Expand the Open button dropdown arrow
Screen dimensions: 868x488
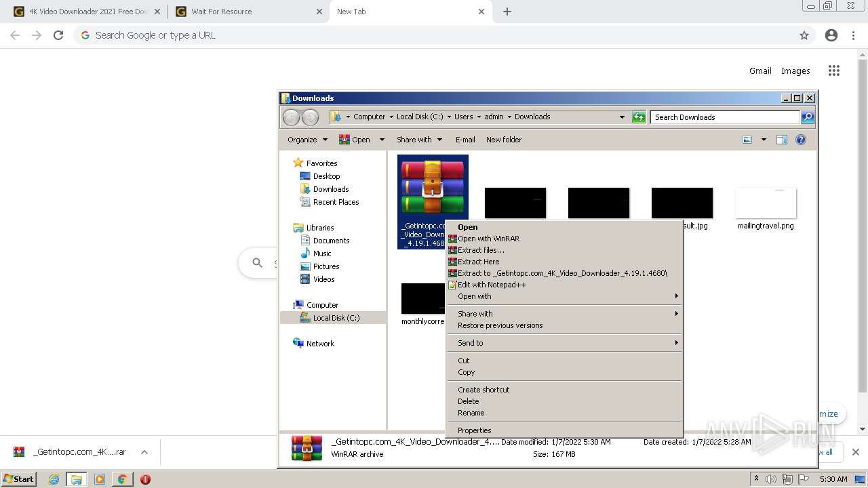click(382, 140)
